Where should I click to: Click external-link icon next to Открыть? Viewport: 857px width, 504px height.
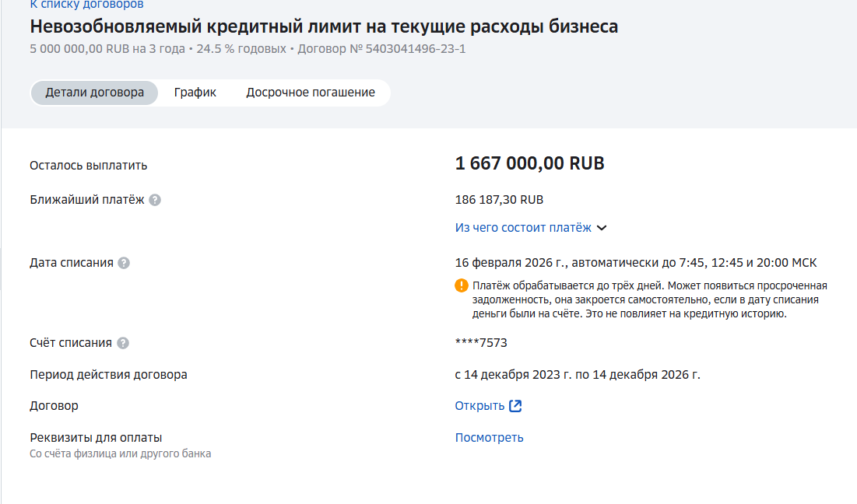click(515, 406)
